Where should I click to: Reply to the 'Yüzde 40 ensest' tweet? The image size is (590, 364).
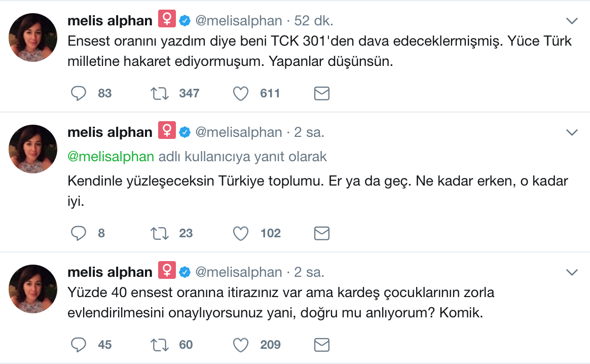click(x=79, y=345)
